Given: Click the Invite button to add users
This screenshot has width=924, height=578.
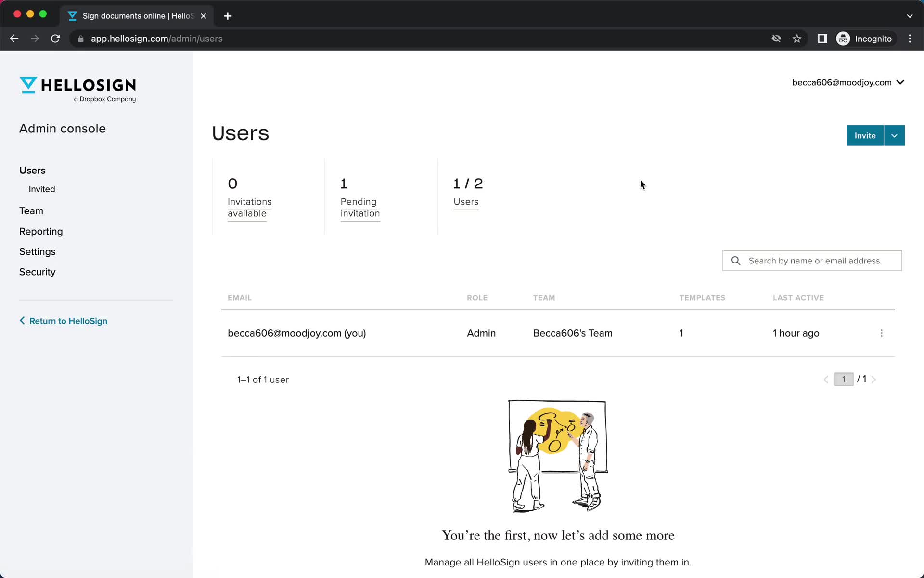Looking at the screenshot, I should [865, 135].
